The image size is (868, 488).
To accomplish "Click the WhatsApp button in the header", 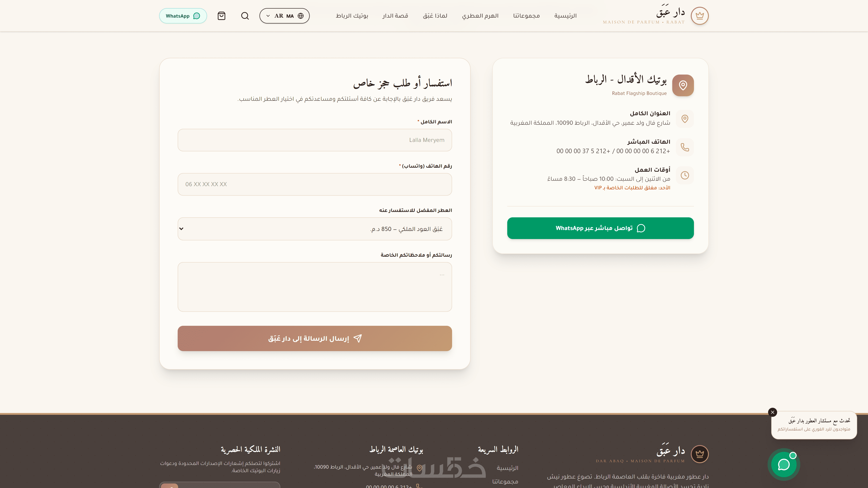I will [x=183, y=16].
